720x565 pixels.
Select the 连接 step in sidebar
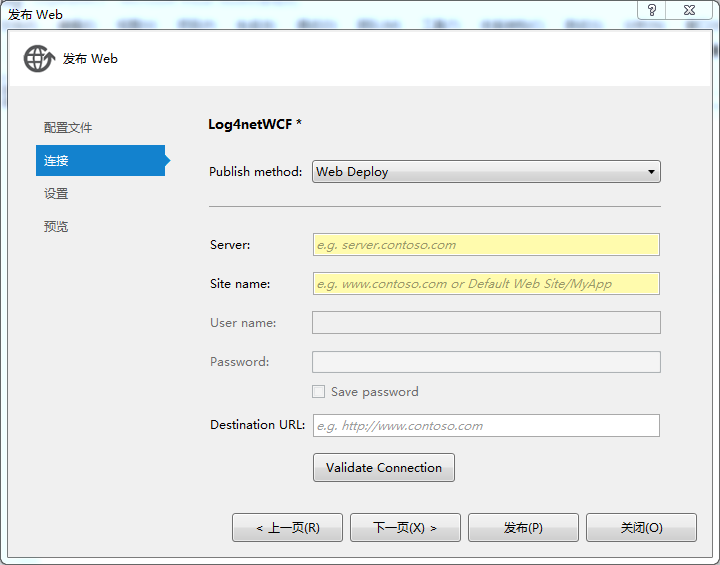click(x=100, y=160)
